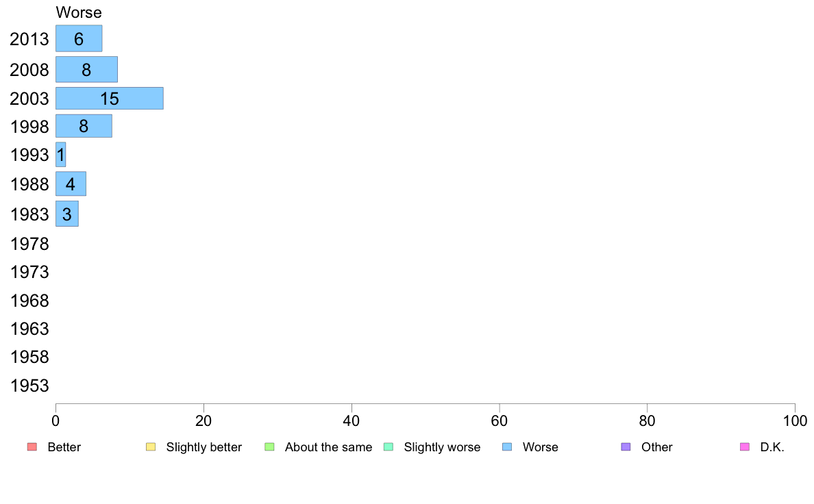This screenshot has width=814, height=504.
Task: Select the 2003 bar showing 15
Action: tap(110, 98)
